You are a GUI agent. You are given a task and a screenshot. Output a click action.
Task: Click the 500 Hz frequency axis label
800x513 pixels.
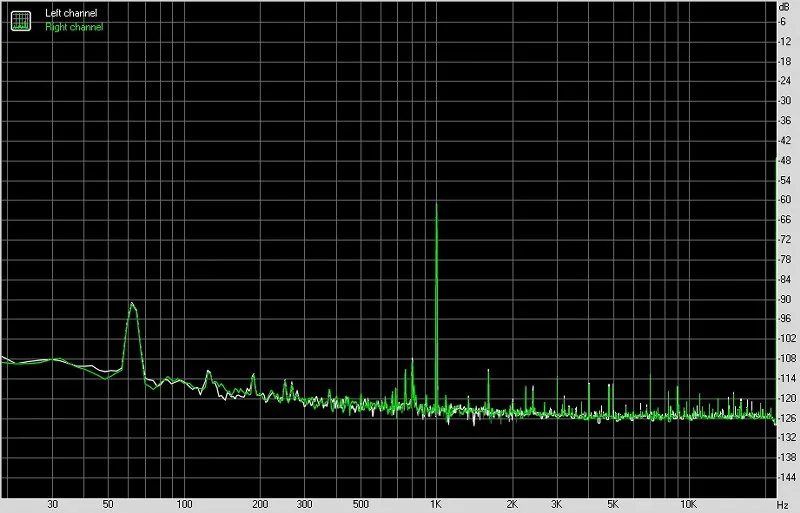[x=361, y=504]
